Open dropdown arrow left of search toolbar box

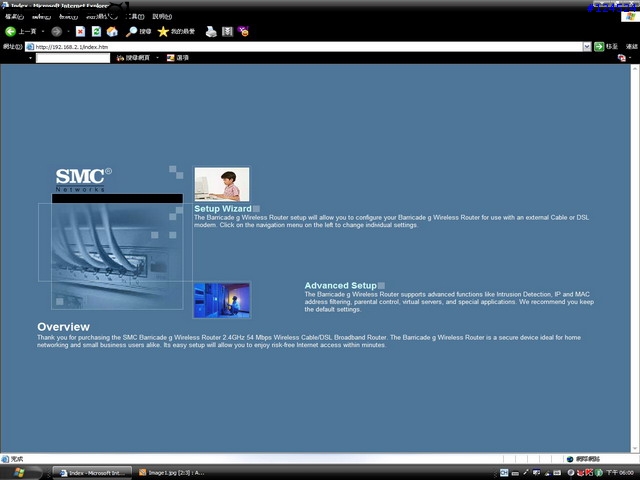tap(31, 58)
